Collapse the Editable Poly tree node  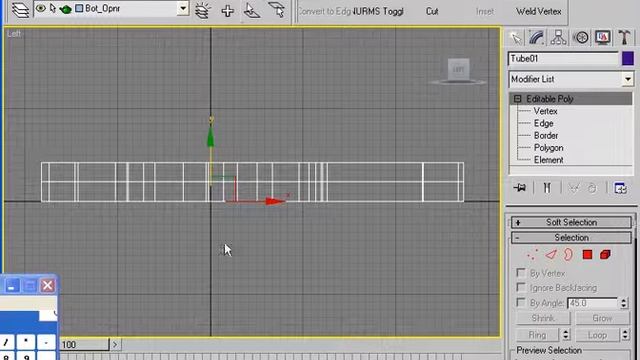(518, 99)
